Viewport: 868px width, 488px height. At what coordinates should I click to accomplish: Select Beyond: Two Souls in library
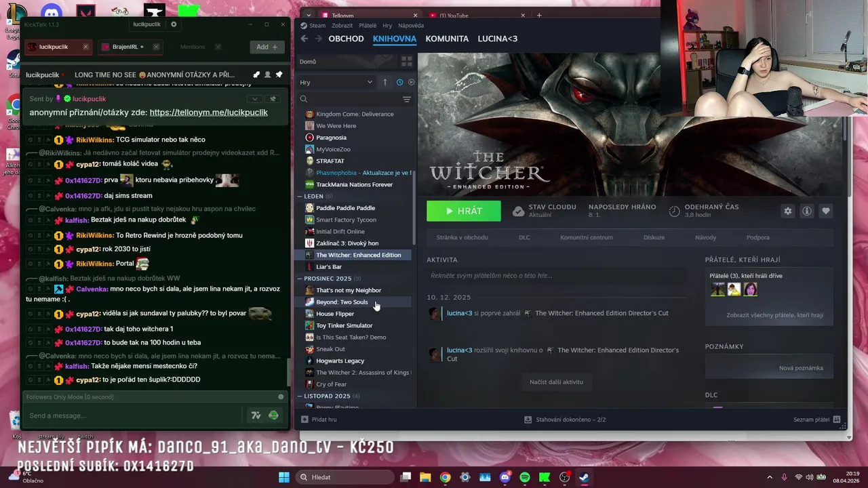342,302
